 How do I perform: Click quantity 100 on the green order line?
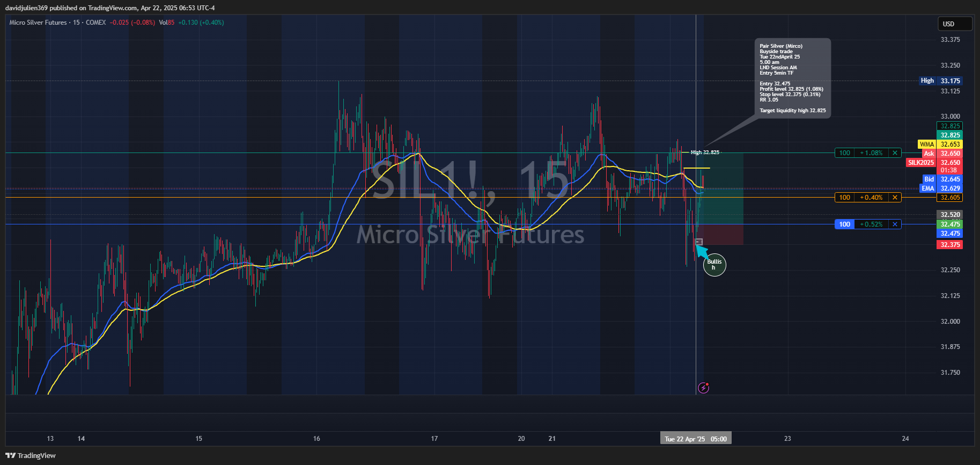[845, 153]
